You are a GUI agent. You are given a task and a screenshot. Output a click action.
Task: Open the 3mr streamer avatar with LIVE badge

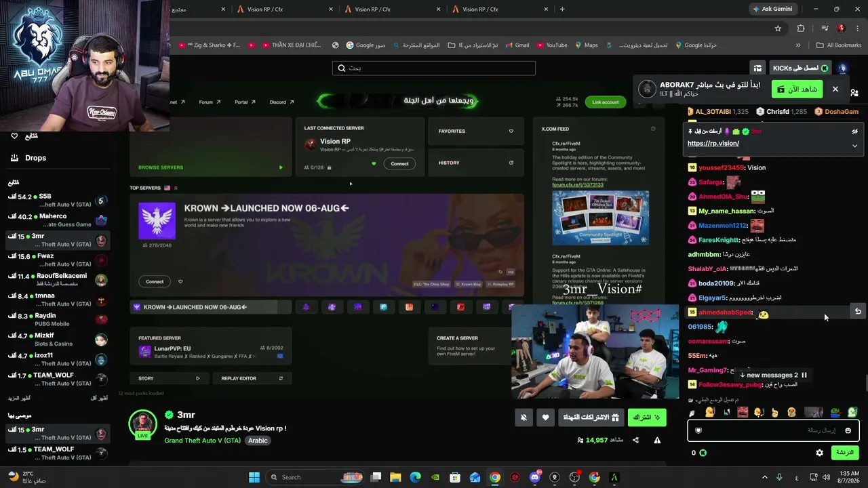click(x=142, y=425)
